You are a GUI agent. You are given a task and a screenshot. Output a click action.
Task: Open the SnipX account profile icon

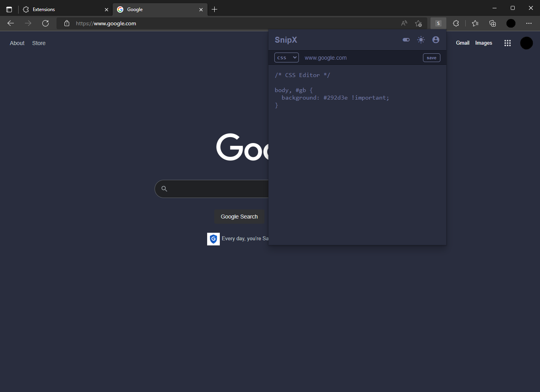click(x=436, y=40)
